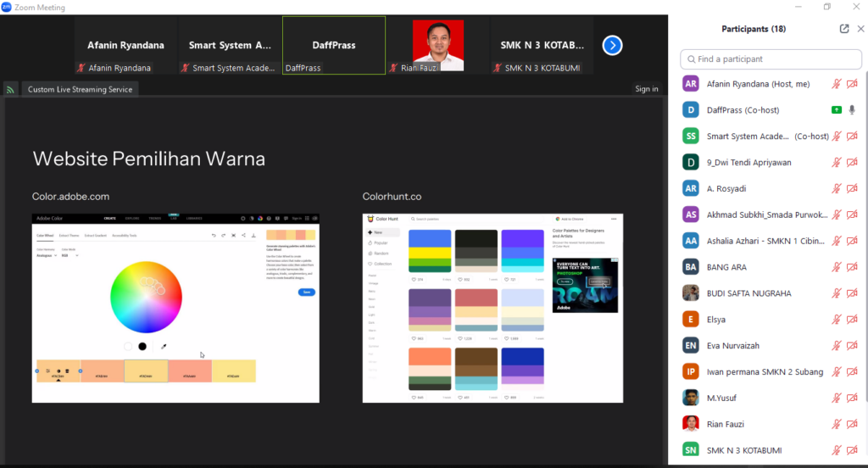Click Collection in Color Hunt sidebar
Screen dimensions: 868x468
tap(382, 264)
